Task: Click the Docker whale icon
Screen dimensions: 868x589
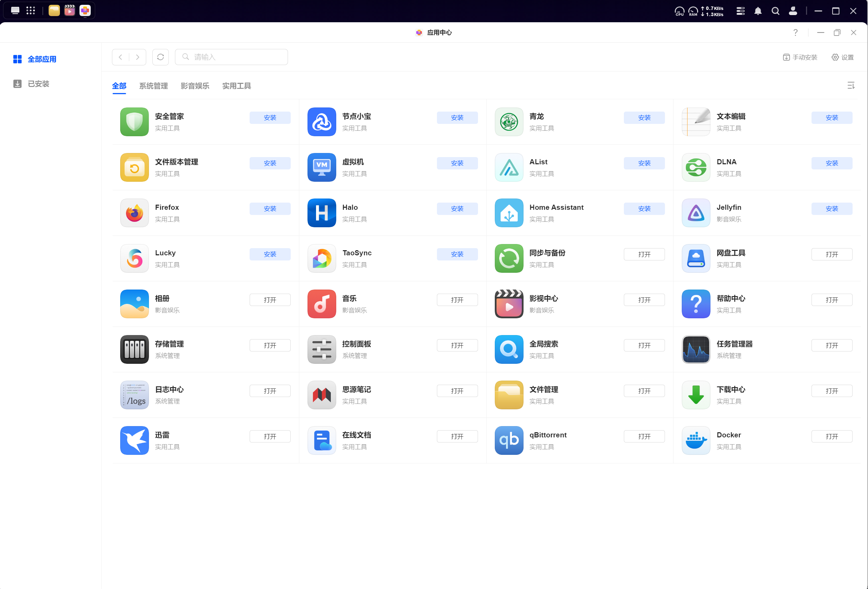Action: [x=695, y=440]
